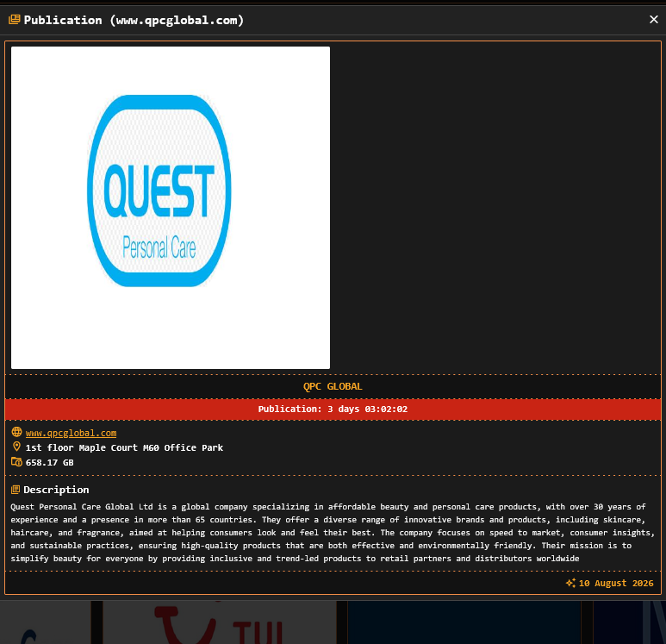
Task: Click the Publication (www.qpcglobal.com) title text
Action: 134,20
